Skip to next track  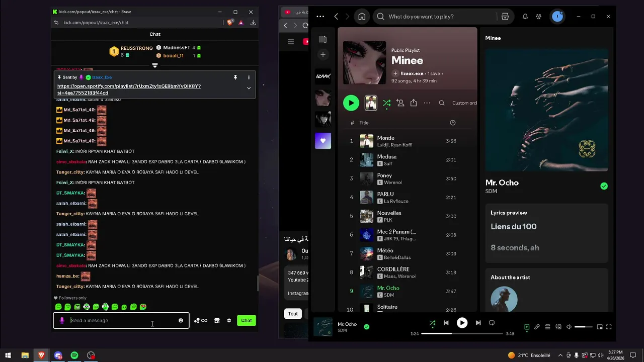point(478,323)
